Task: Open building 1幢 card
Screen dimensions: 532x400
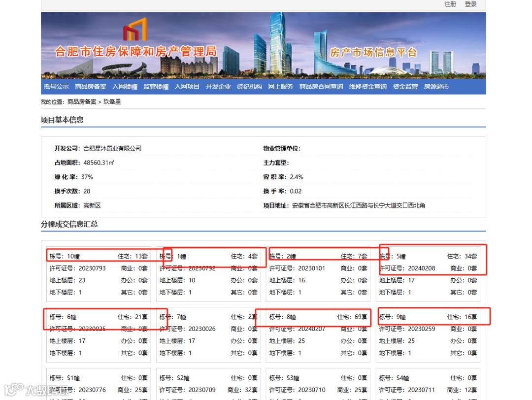Action: click(x=208, y=274)
